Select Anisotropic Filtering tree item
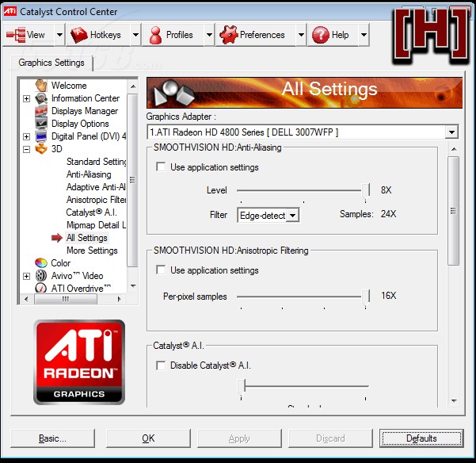 click(x=97, y=200)
